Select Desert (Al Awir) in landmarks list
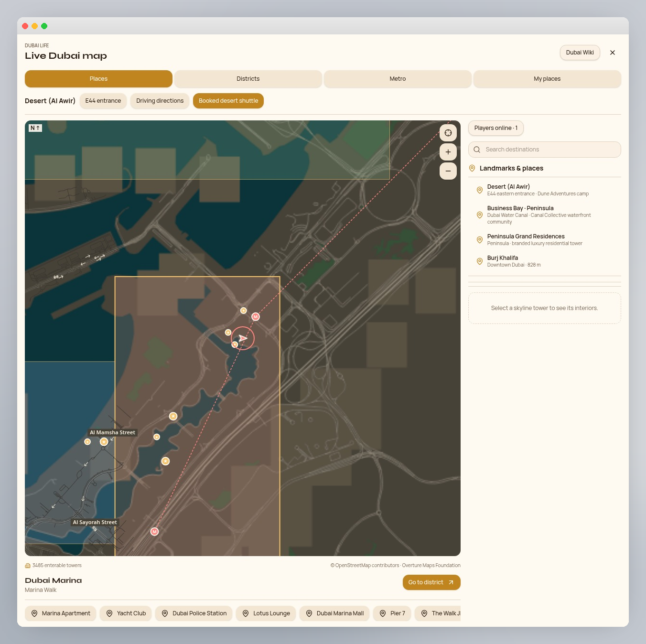 (545, 190)
